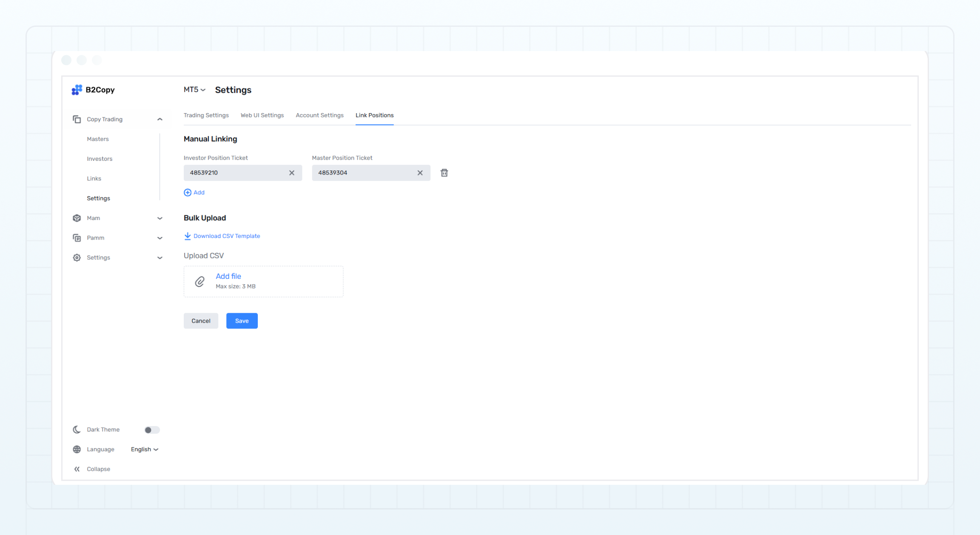Switch to the Trading Settings tab
980x535 pixels.
206,115
